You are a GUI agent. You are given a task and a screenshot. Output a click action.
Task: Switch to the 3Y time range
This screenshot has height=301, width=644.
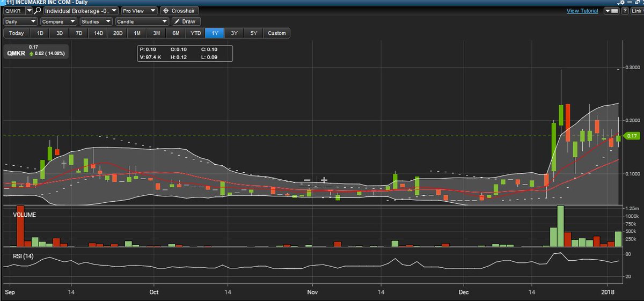[234, 33]
